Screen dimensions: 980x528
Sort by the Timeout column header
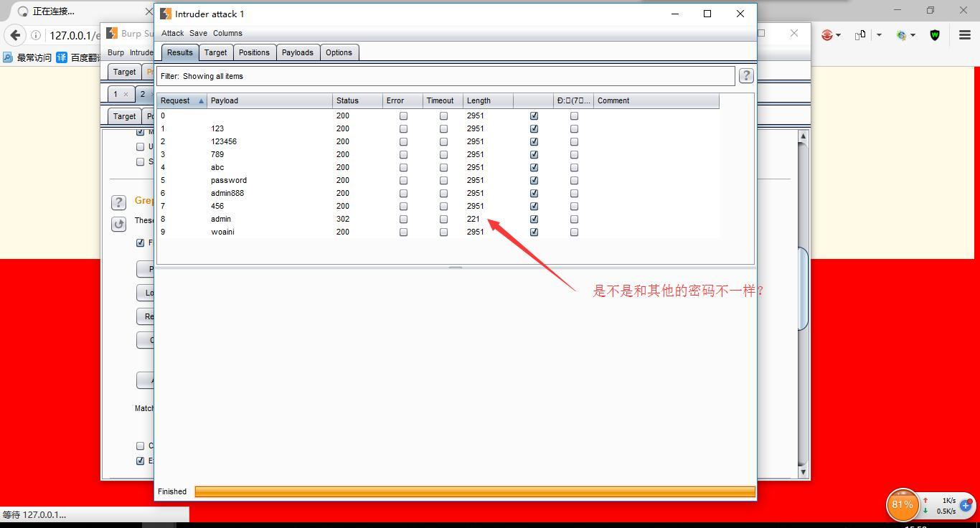pos(443,100)
